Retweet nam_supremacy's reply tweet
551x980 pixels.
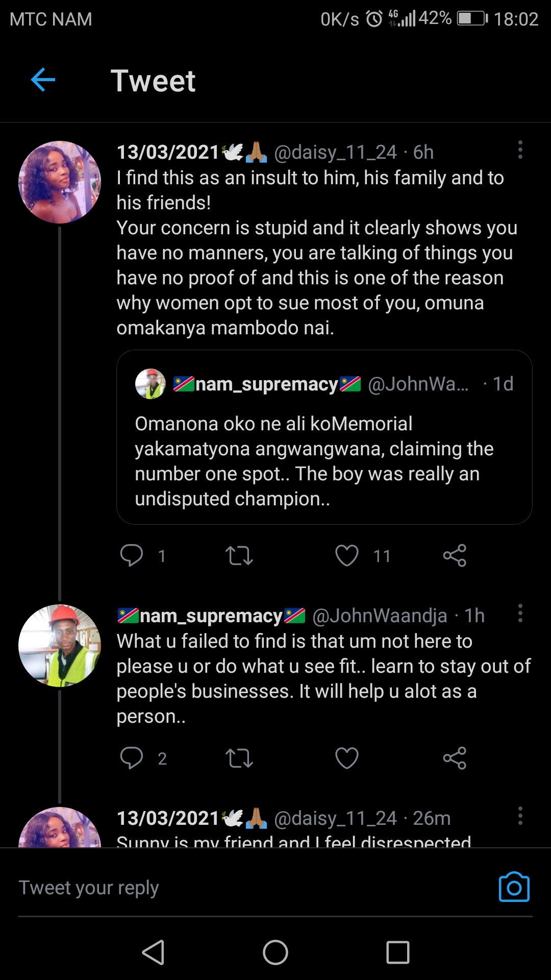[239, 758]
